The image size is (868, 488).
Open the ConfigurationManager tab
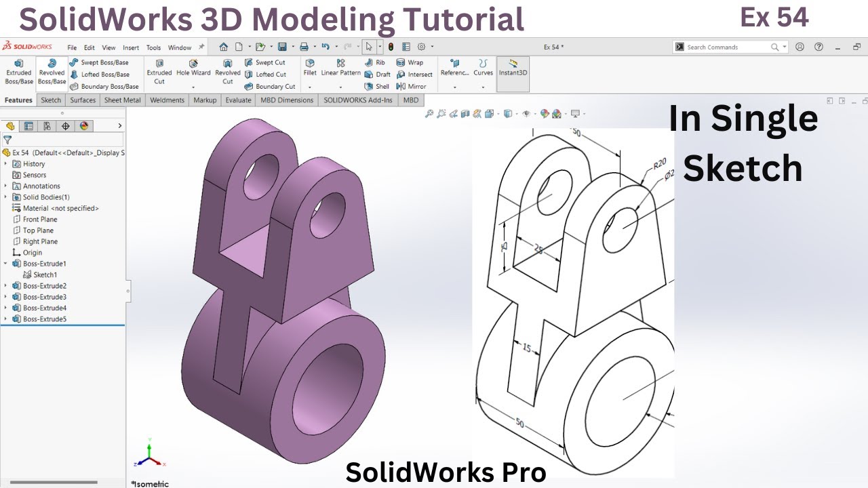47,126
